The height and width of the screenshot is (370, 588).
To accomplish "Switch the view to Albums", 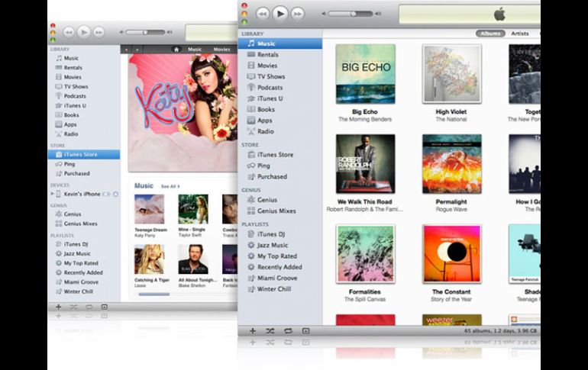I will [490, 34].
